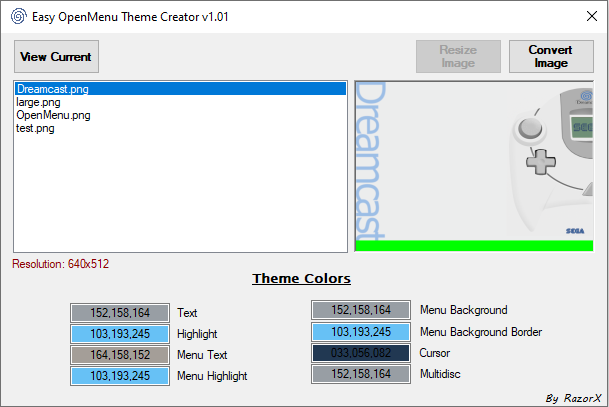Viewport: 609px width, 407px height.
Task: Open the Menu Background color swatch
Action: click(361, 310)
